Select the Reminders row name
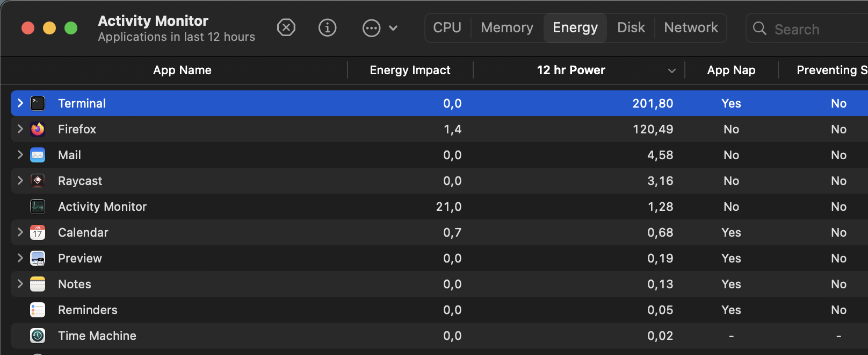Screen dimensions: 868x355 coord(88,310)
